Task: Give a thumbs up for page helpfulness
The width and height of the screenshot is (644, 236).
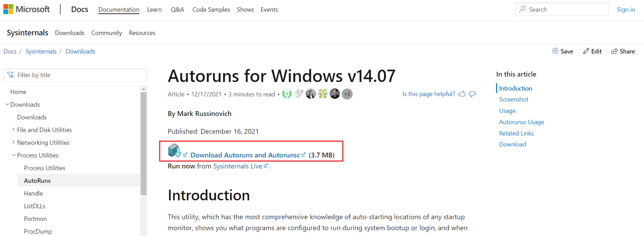Action: click(x=462, y=94)
